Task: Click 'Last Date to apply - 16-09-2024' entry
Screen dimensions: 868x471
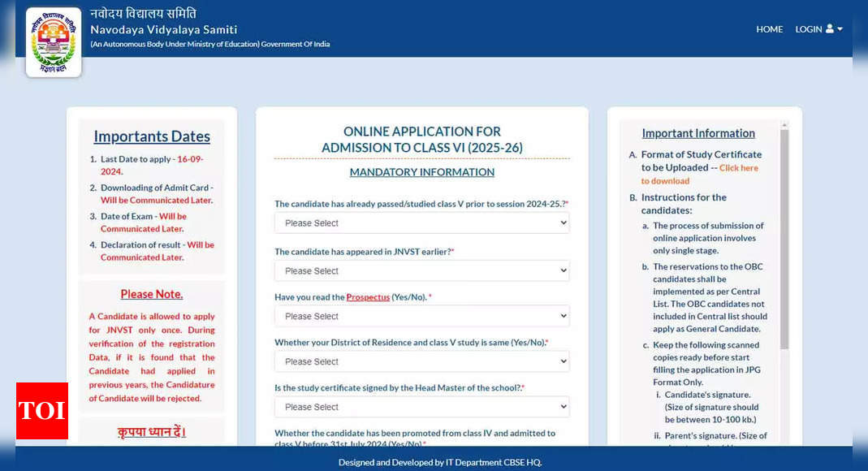Action: 152,165
